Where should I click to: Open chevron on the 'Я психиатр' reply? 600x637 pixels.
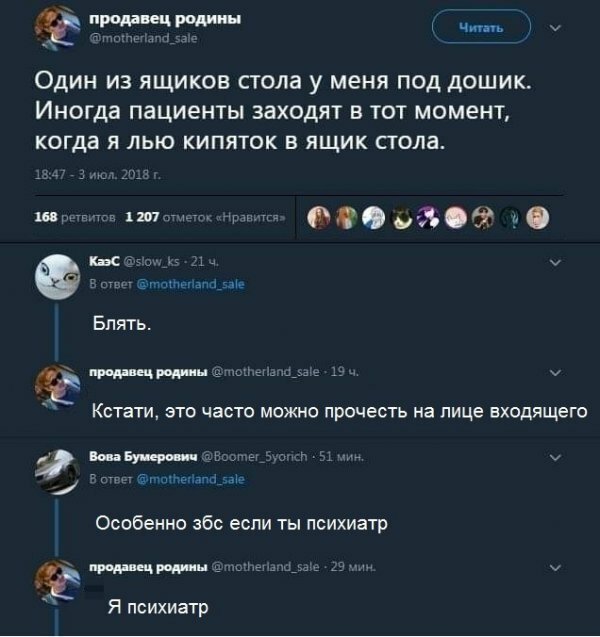pyautogui.click(x=555, y=567)
